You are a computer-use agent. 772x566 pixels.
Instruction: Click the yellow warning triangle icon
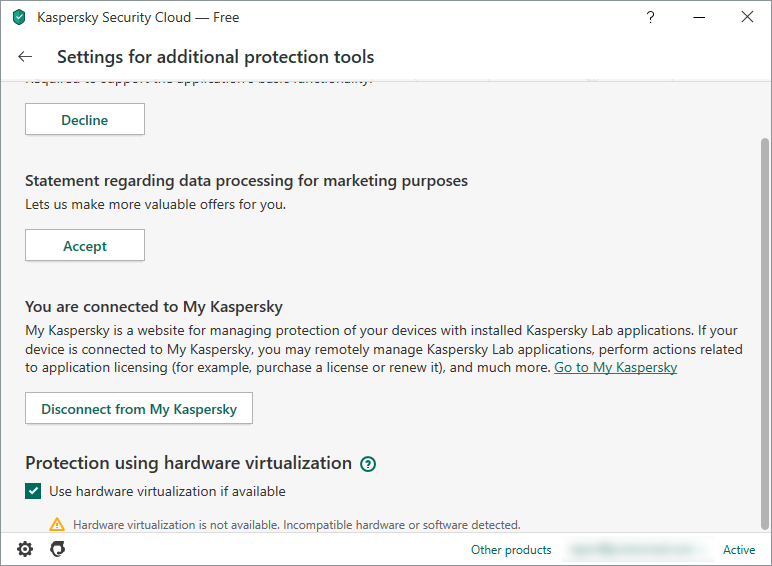coord(57,524)
